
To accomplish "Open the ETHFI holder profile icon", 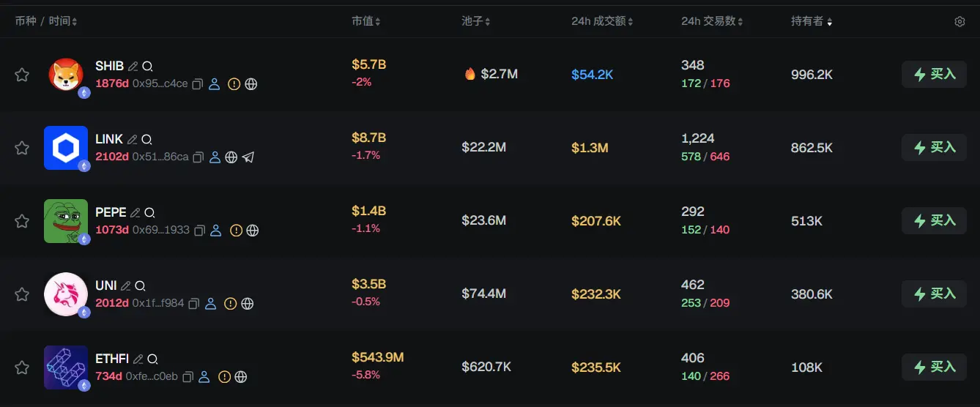I will pos(204,377).
